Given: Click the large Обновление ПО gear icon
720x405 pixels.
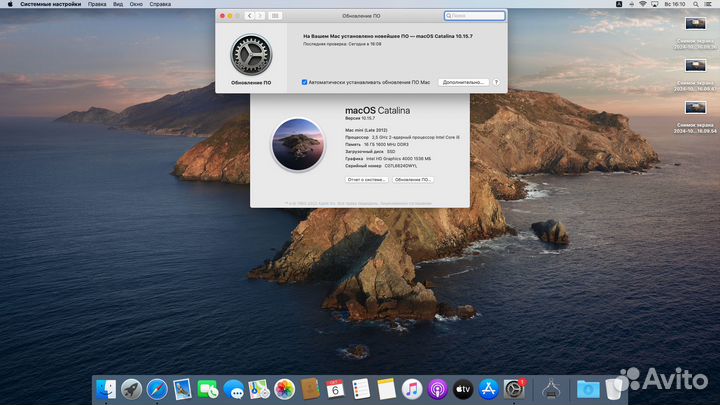Looking at the screenshot, I should tap(251, 55).
